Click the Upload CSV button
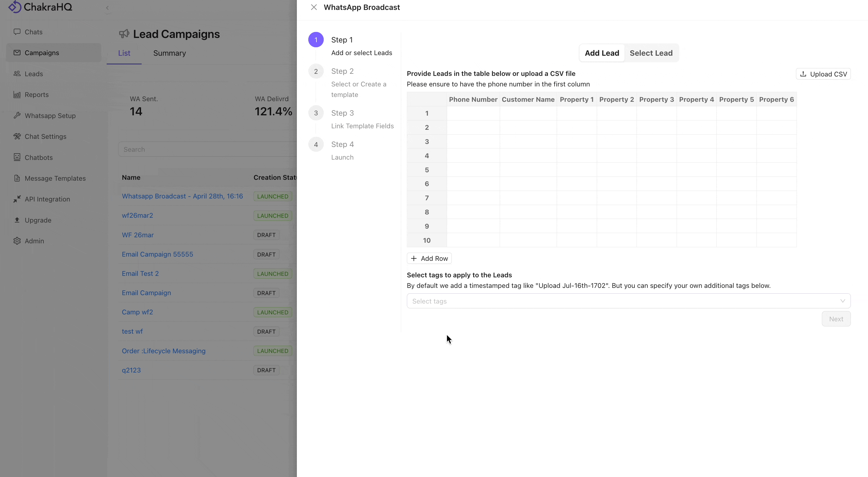The image size is (868, 477). coord(823,74)
